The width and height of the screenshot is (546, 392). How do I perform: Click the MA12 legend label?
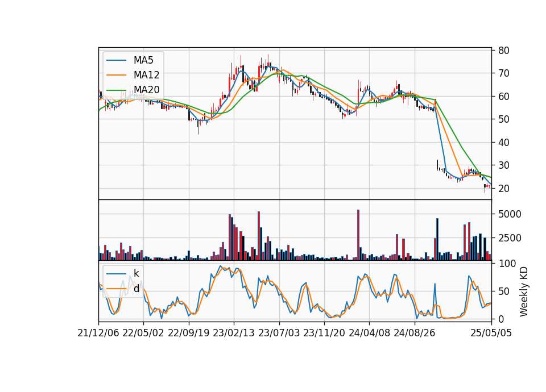point(146,75)
